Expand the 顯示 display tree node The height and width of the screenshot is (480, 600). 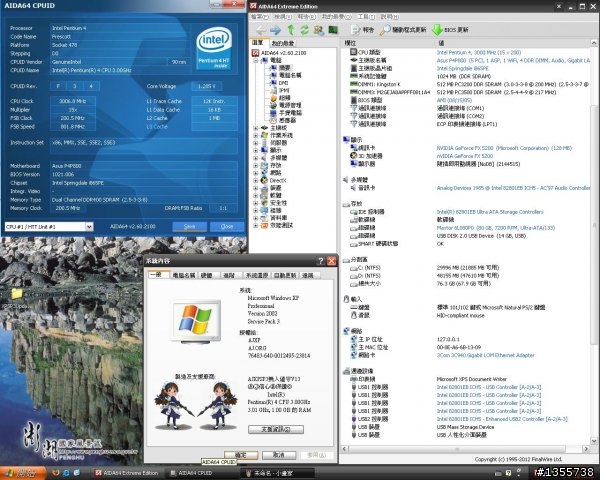[x=255, y=150]
